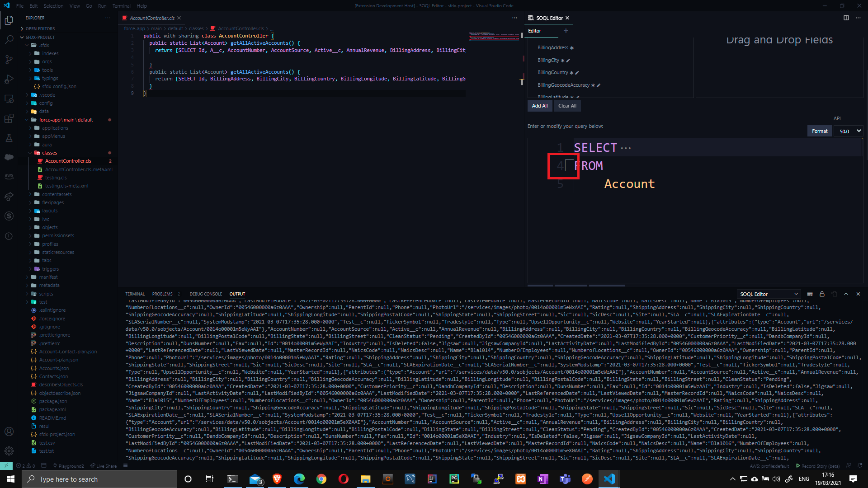Maximize the bottom panel size
Viewport: 868px width, 488px height.
point(846,294)
